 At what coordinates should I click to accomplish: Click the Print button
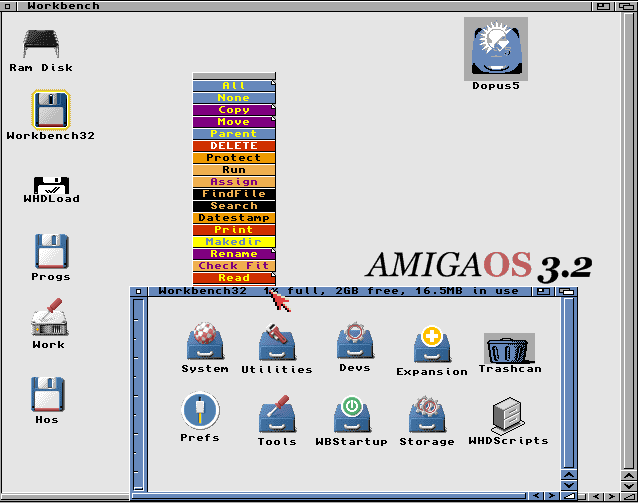pyautogui.click(x=234, y=230)
